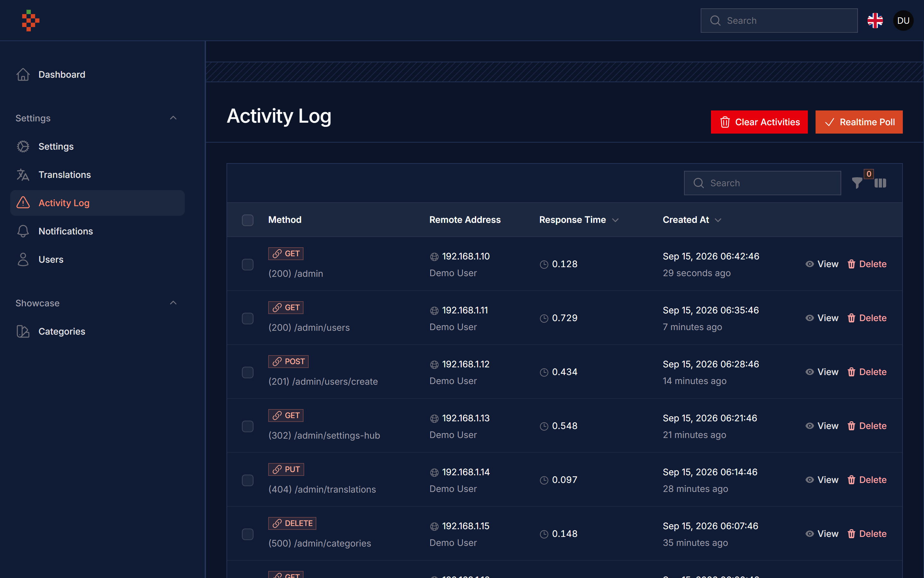
Task: Delete the 192.168.1.11 activity entry
Action: point(867,318)
